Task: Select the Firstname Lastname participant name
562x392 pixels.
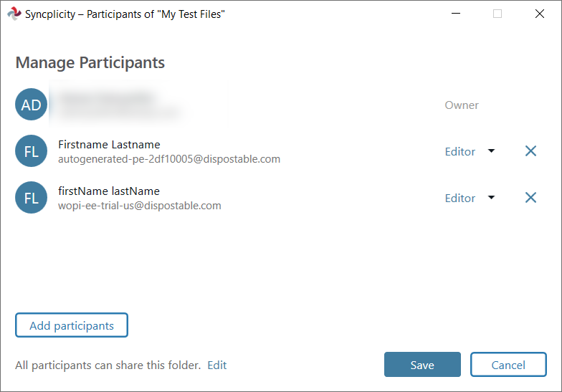Action: (109, 145)
